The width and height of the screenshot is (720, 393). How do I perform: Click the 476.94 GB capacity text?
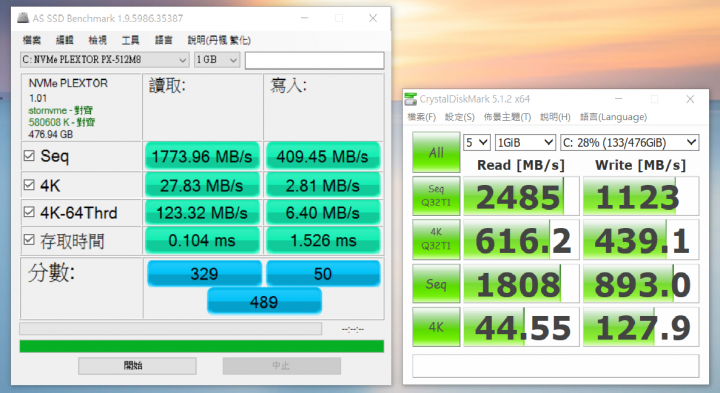(51, 135)
